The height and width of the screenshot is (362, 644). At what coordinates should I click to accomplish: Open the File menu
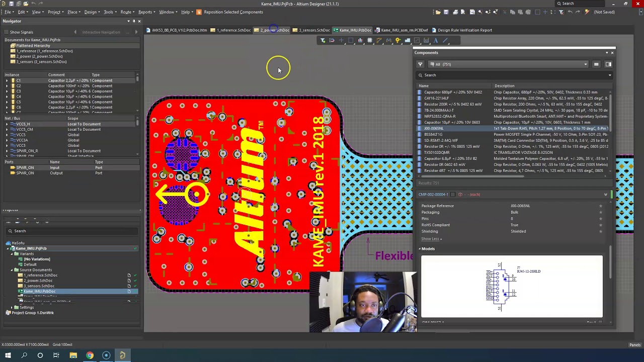(x=8, y=12)
